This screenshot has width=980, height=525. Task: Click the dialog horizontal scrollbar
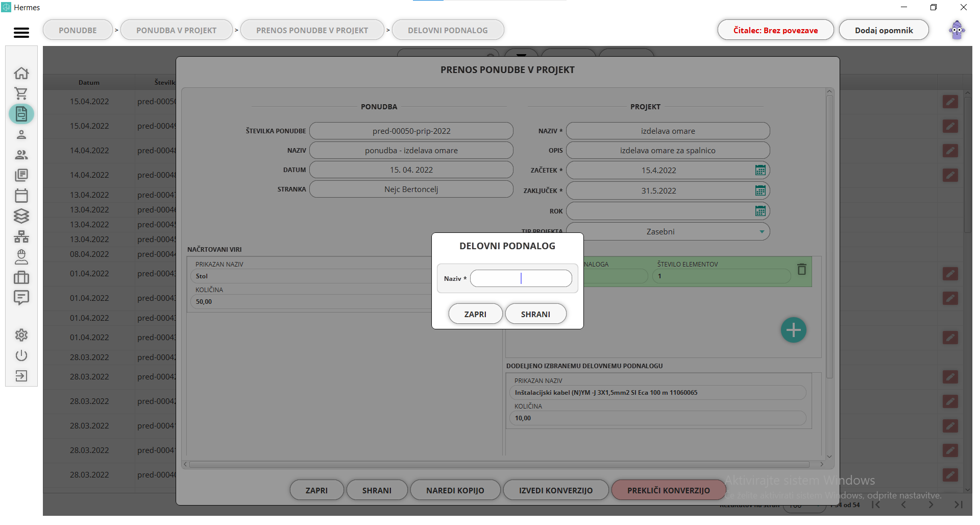[499, 464]
